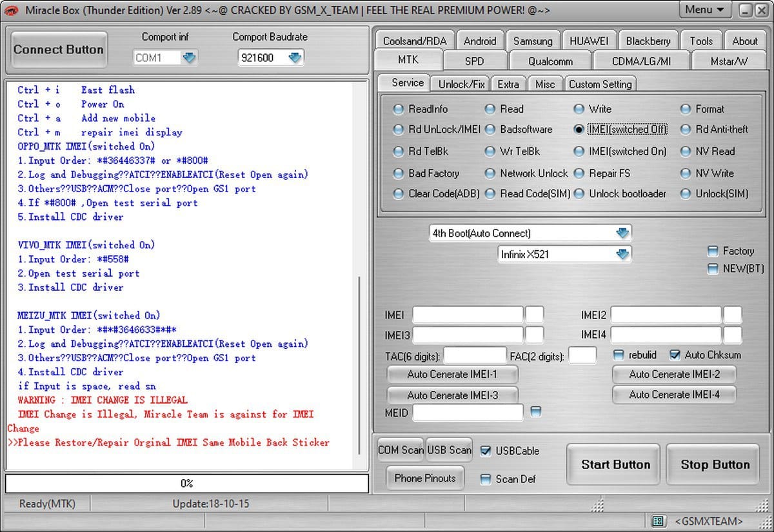Enable the Factory checkbox
Image resolution: width=774 pixels, height=532 pixels.
coord(713,251)
